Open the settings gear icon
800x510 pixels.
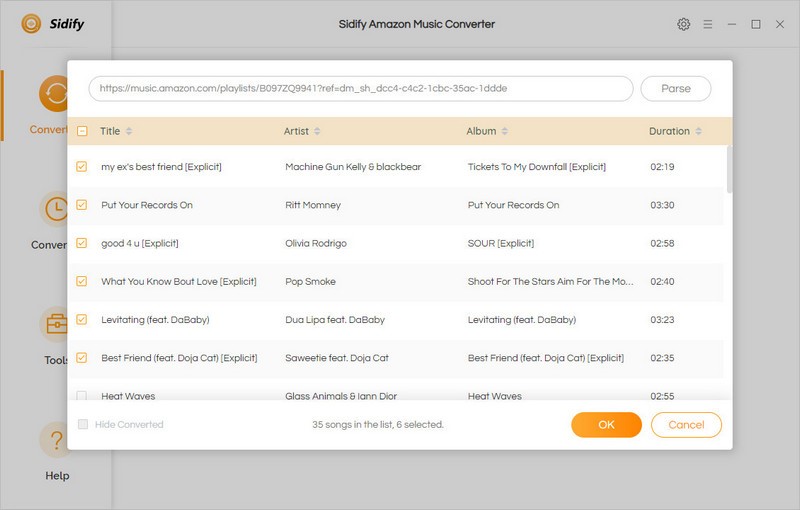pos(684,24)
